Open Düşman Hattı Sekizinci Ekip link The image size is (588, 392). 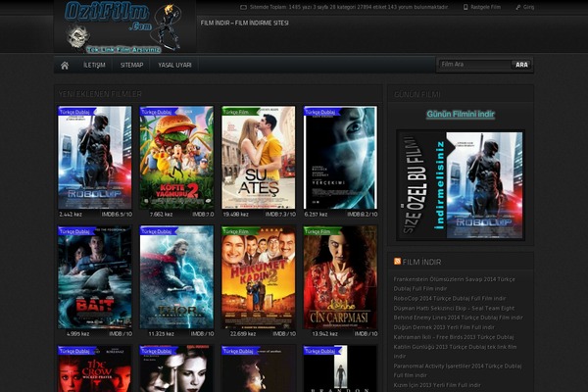click(x=458, y=313)
